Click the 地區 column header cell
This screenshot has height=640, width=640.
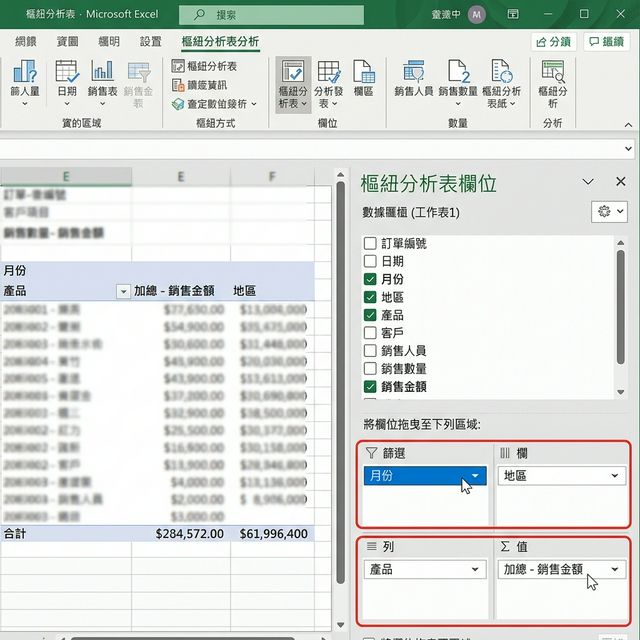[272, 291]
